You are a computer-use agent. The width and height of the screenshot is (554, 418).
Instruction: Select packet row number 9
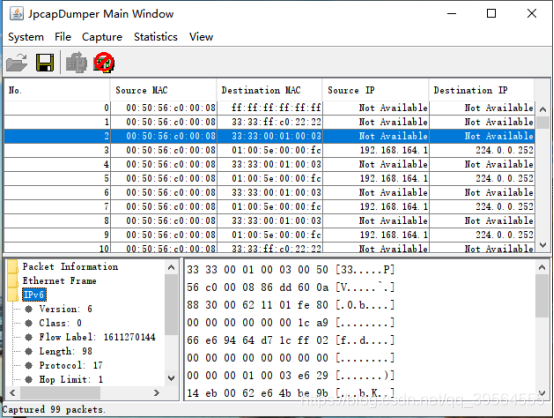tap(269, 235)
